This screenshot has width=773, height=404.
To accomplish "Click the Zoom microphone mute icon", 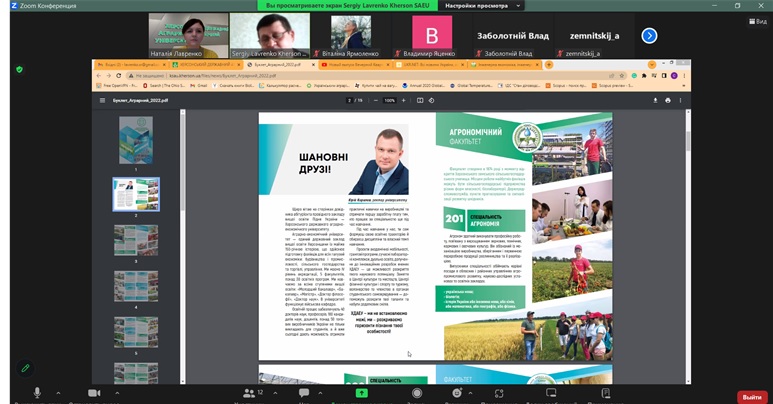I will coord(37,393).
